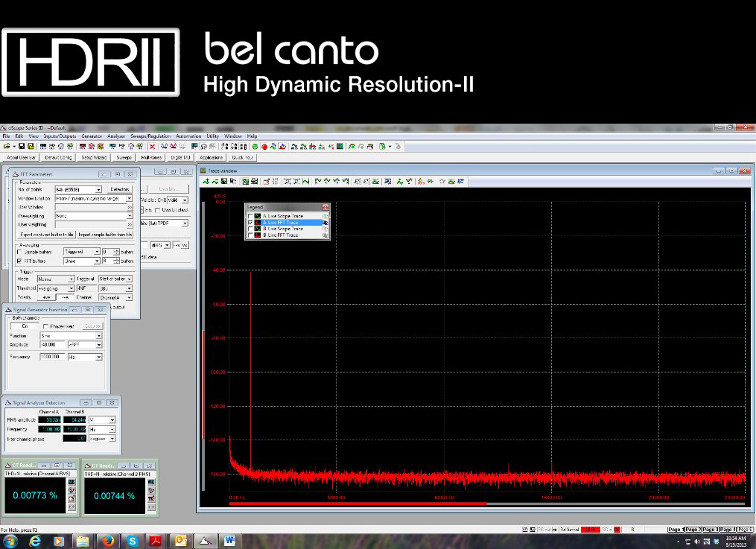Click top icon in Channel A THD+N reading window

tap(72, 482)
